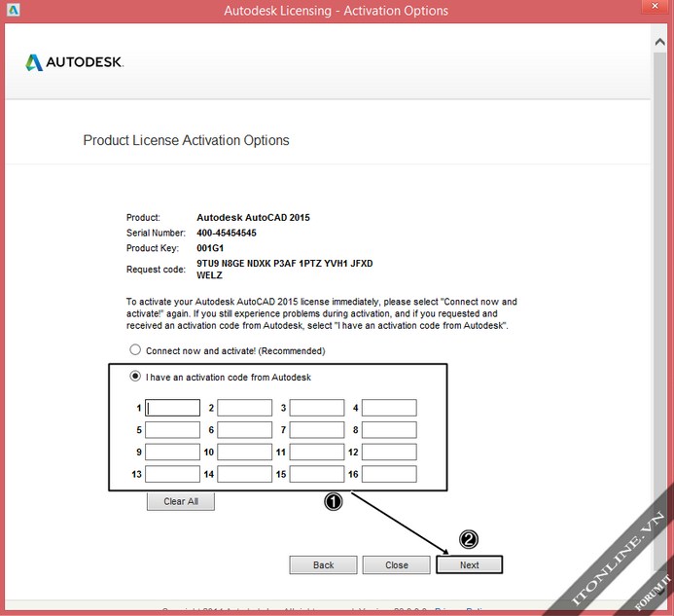
Task: Click activation code field 14
Action: pyautogui.click(x=244, y=474)
